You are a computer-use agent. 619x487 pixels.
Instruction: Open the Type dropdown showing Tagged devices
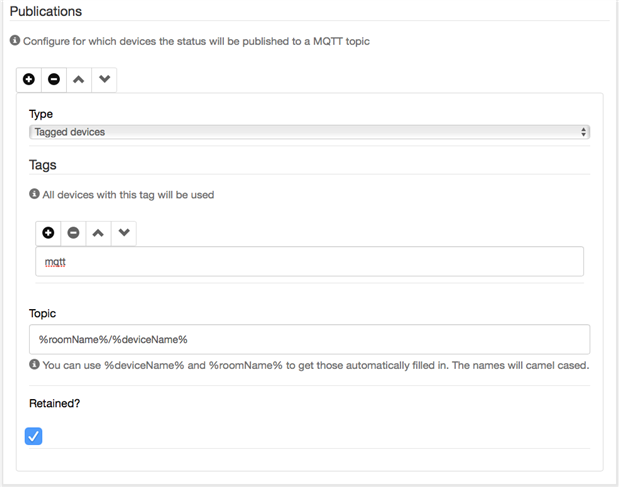click(x=309, y=131)
